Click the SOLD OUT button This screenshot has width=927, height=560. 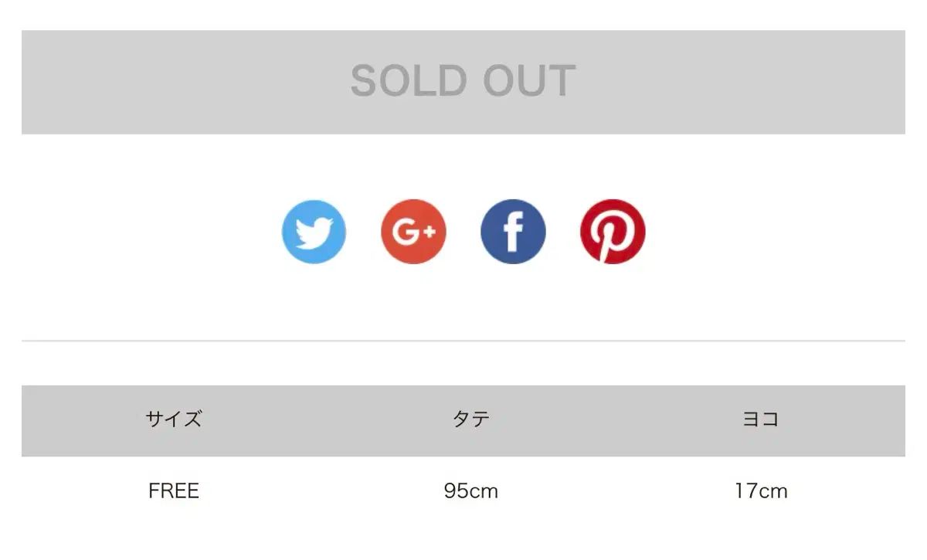[463, 82]
